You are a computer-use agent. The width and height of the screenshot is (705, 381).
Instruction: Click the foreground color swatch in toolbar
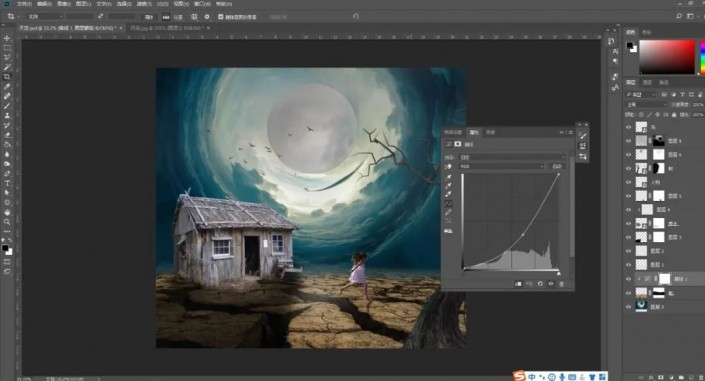click(5, 248)
